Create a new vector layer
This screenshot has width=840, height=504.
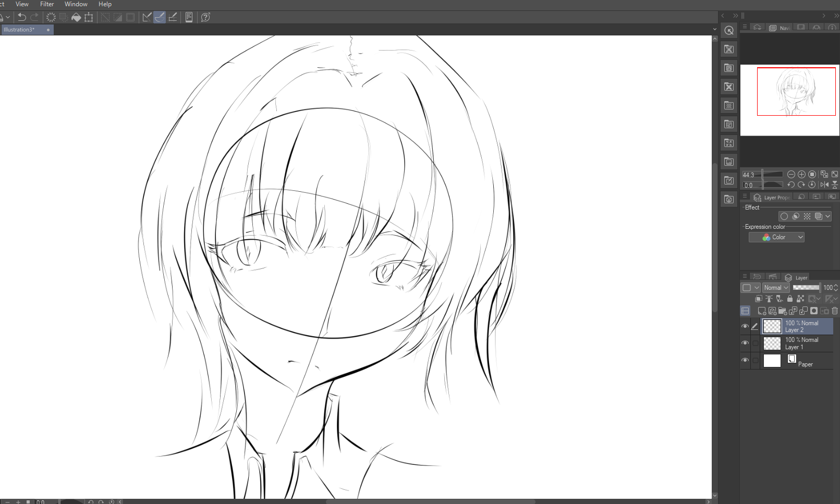772,311
